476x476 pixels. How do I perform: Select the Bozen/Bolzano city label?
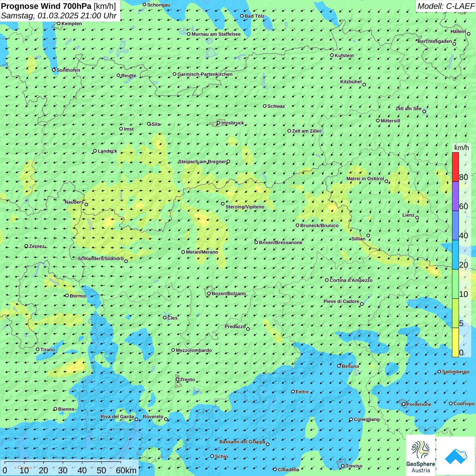point(229,293)
